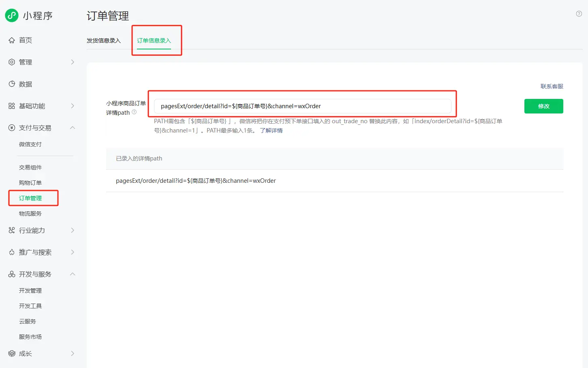The width and height of the screenshot is (588, 368).
Task: Expand the 推广与搜索 menu chevron
Action: (x=73, y=252)
